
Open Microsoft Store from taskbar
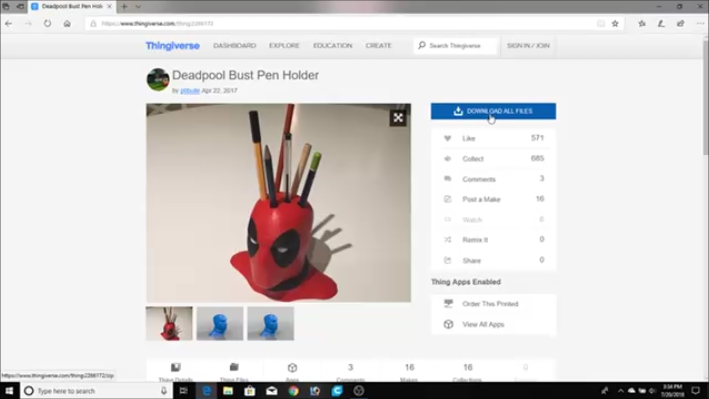[250, 391]
